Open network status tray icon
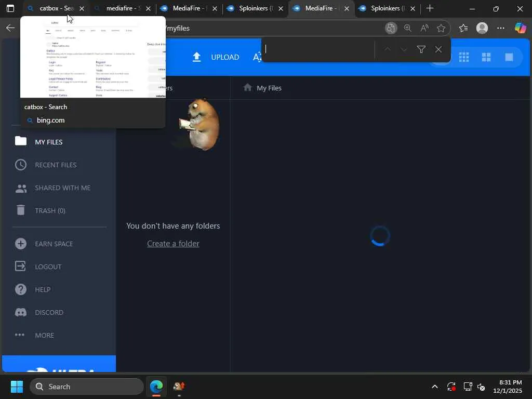The height and width of the screenshot is (399, 532). pos(468,387)
